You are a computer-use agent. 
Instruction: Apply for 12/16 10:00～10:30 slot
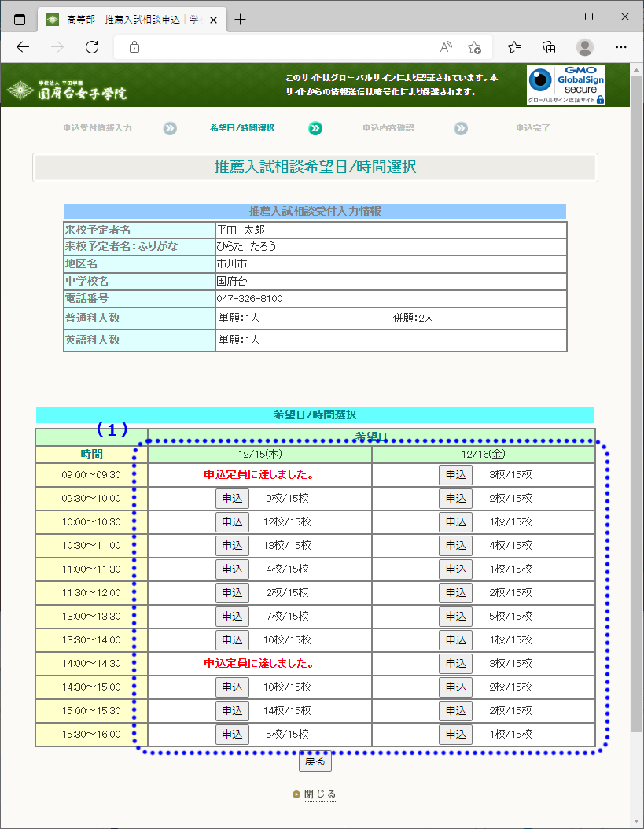456,521
